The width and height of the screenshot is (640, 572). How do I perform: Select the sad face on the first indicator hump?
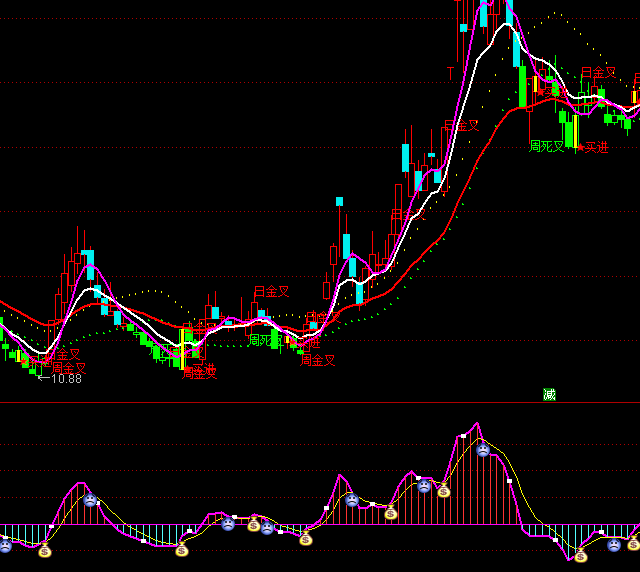click(x=90, y=499)
